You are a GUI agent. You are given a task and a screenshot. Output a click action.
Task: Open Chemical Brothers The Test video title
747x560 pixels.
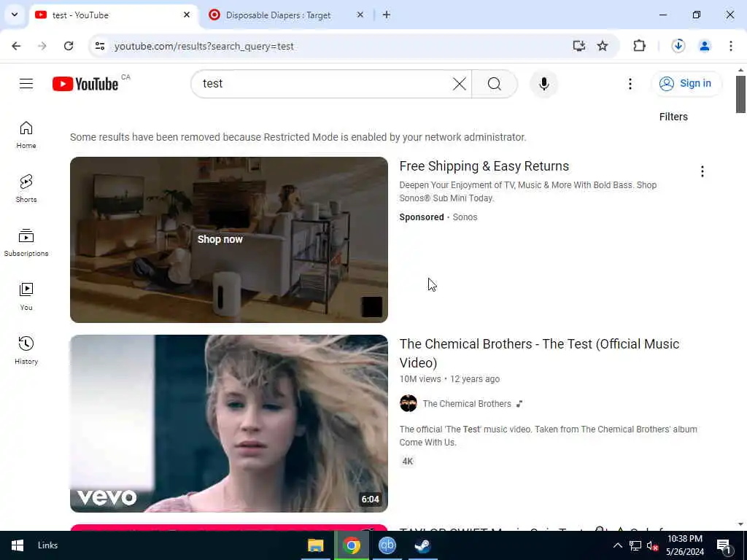539,354
